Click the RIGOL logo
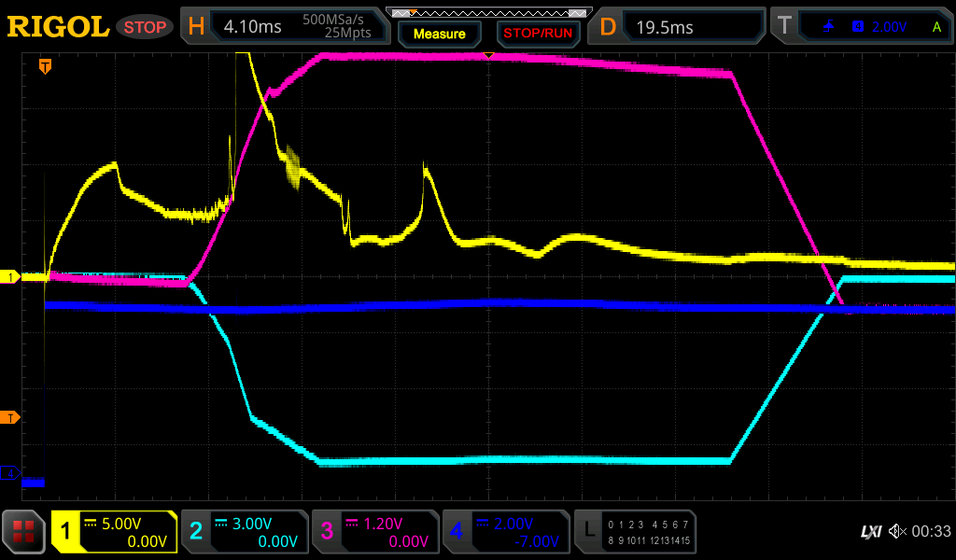This screenshot has height=560, width=956. pyautogui.click(x=58, y=27)
